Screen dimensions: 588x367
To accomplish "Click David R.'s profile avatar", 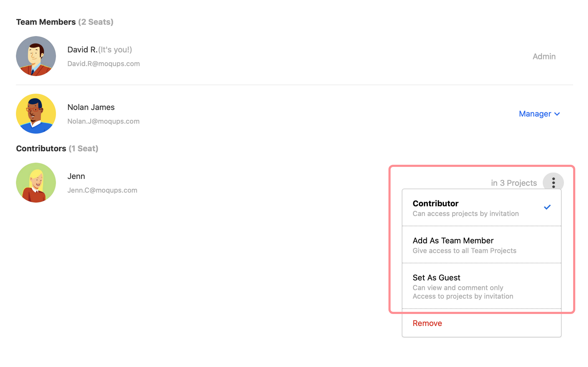I will (36, 56).
